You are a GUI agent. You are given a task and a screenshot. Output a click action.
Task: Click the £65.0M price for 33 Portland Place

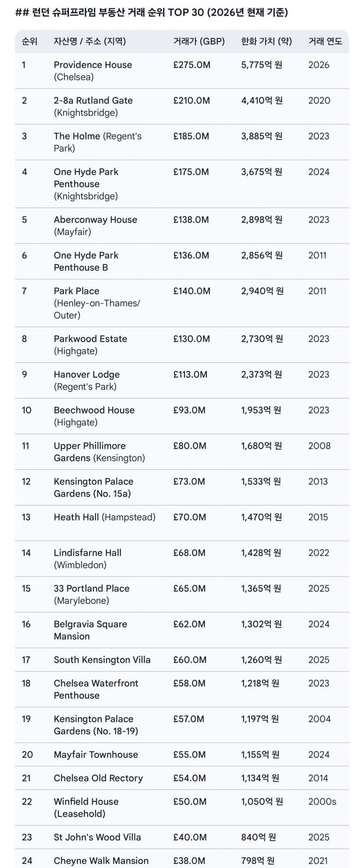pyautogui.click(x=189, y=589)
